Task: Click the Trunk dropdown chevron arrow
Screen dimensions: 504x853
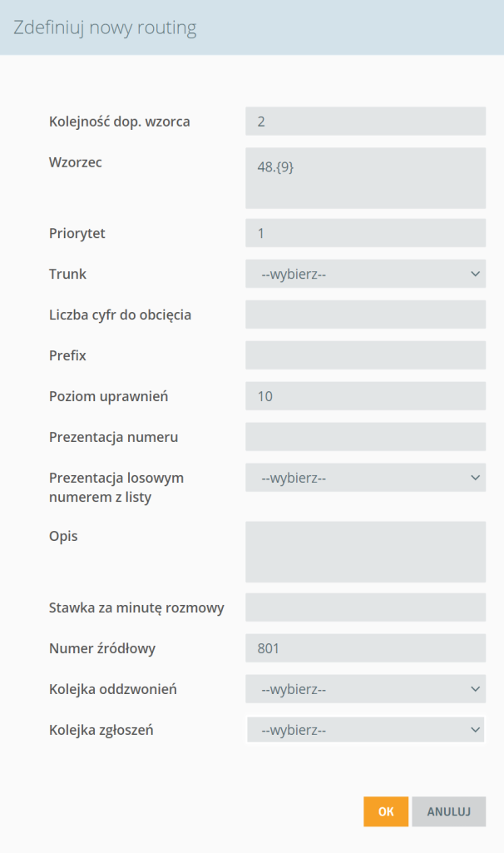Action: coord(475,274)
